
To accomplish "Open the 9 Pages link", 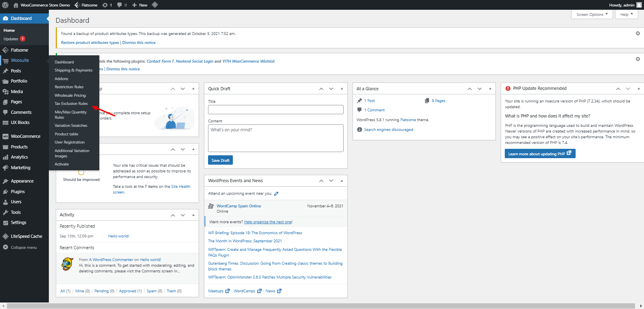I will 438,101.
